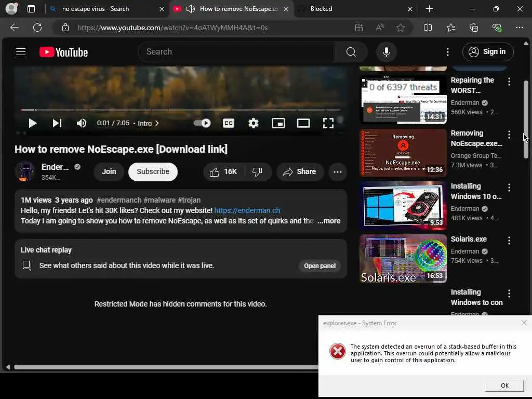Open the live chat replay panel
This screenshot has width=532, height=399.
pyautogui.click(x=320, y=266)
